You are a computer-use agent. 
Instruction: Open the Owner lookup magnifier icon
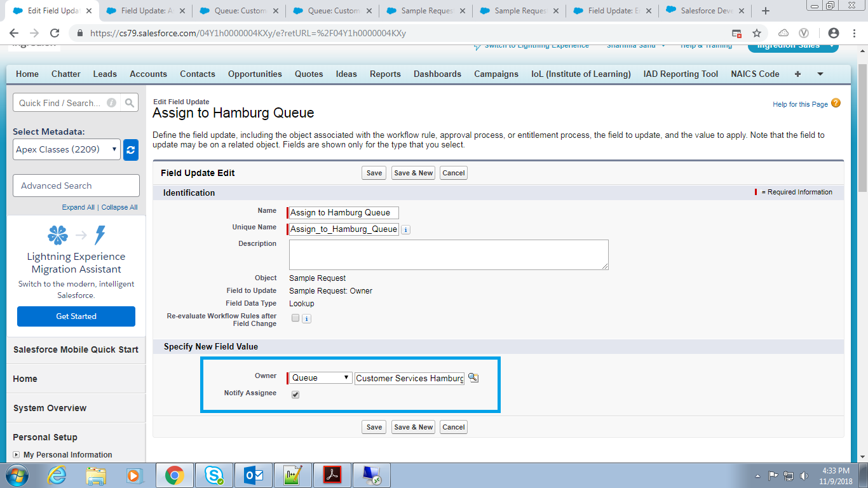(x=473, y=377)
